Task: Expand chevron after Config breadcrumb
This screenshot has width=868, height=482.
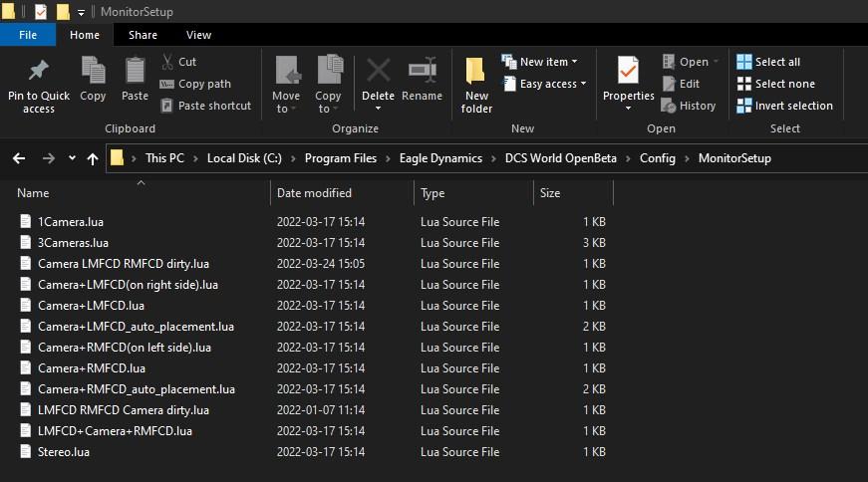Action: pos(687,158)
